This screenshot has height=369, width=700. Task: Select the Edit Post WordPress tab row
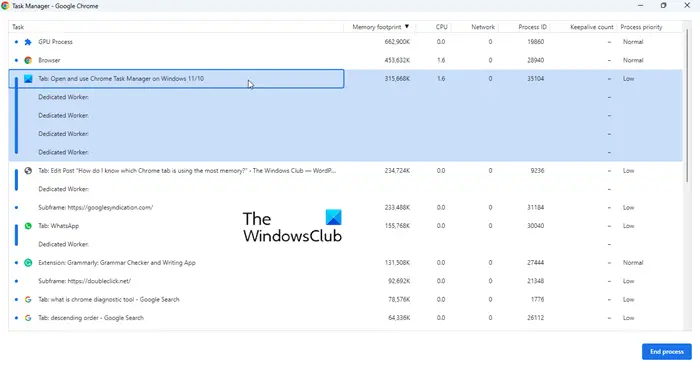pos(346,171)
